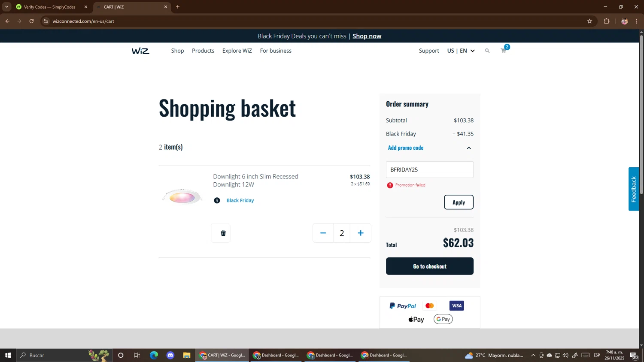Launch Microsoft Edge from taskbar

click(154, 355)
